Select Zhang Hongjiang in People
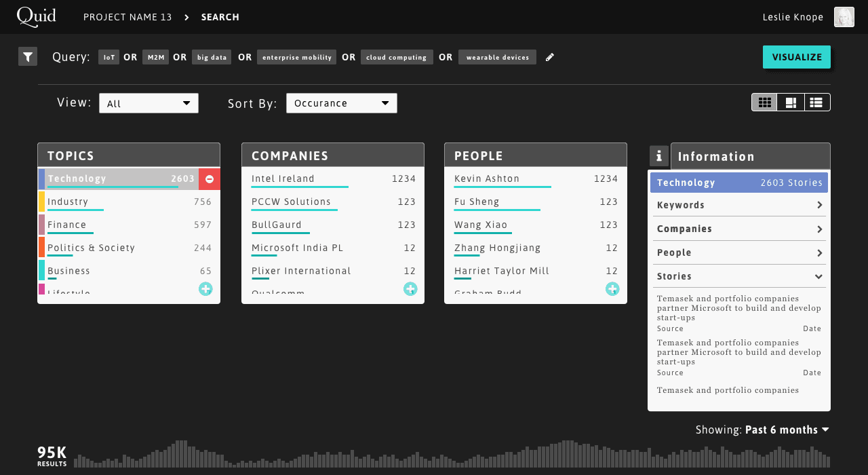This screenshot has width=868, height=475. coord(536,248)
